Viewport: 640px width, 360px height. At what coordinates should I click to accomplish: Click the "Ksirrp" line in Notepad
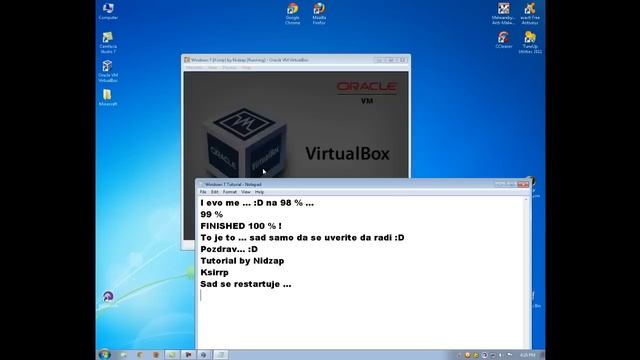[x=214, y=273]
